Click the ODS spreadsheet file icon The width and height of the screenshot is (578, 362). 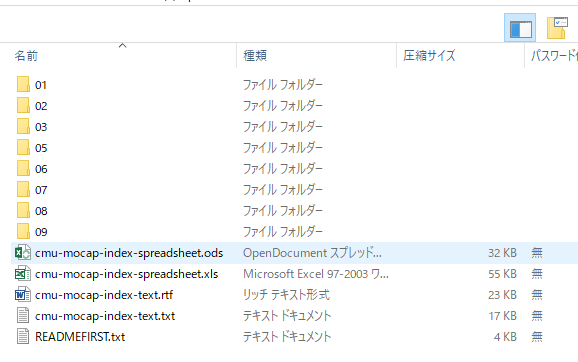[x=23, y=253]
